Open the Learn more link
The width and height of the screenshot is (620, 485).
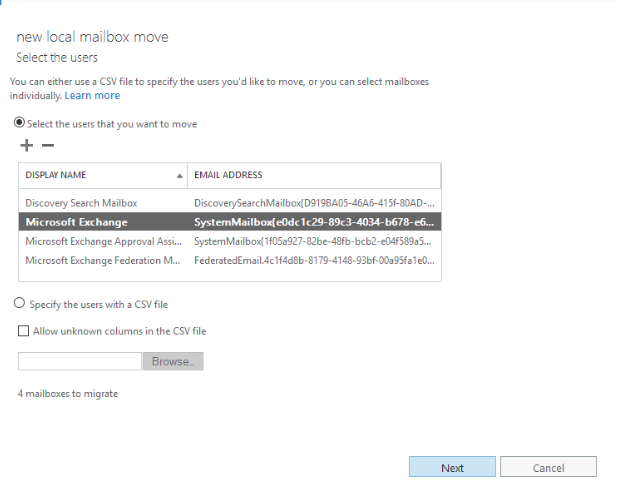(92, 95)
